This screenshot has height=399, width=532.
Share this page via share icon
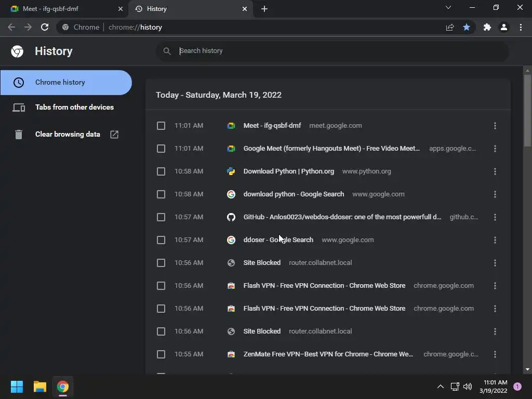click(450, 27)
